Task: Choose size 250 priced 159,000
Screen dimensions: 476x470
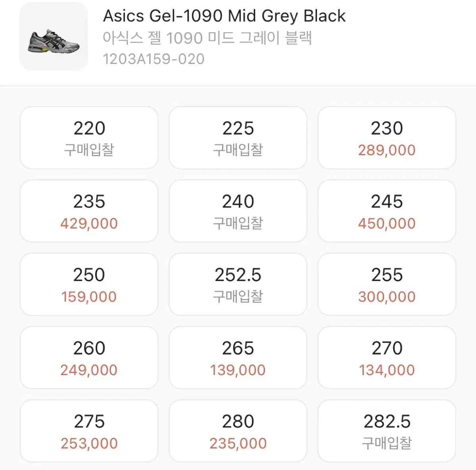Action: coord(89,284)
